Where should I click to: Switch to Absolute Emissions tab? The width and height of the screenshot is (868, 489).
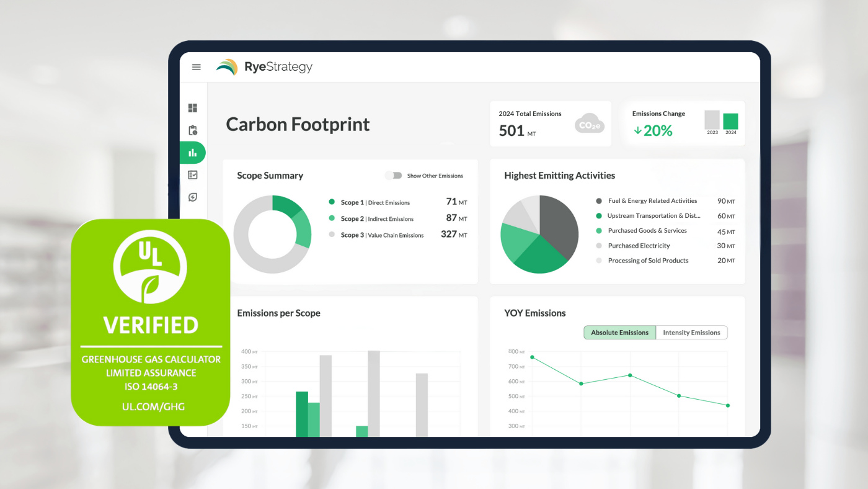pyautogui.click(x=619, y=333)
